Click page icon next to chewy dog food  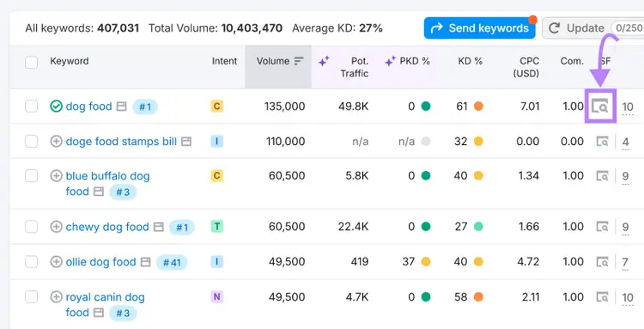coord(159,227)
